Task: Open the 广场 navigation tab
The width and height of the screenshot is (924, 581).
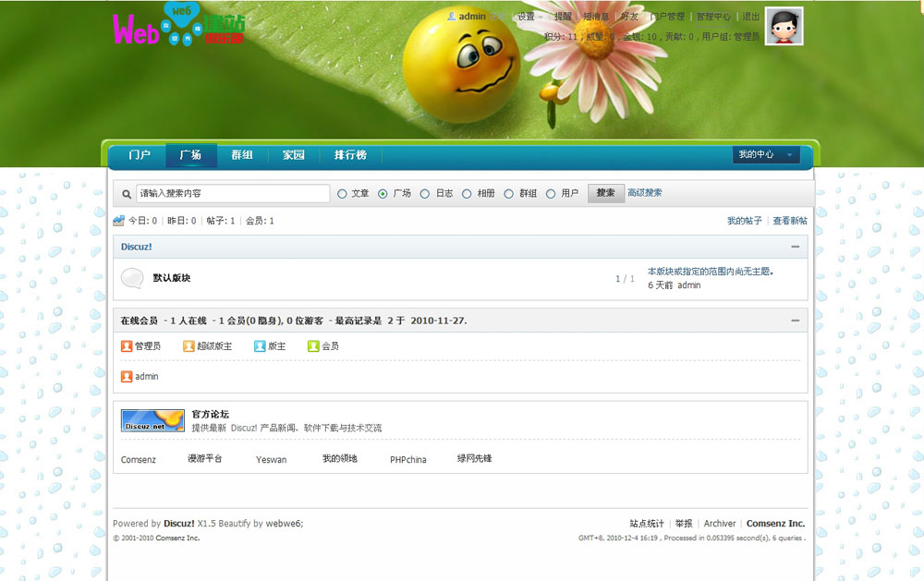Action: point(191,155)
